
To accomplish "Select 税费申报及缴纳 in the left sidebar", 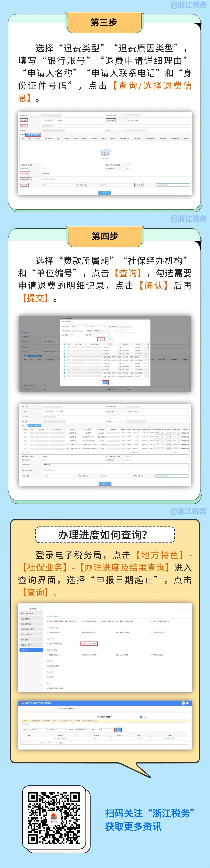I will 31,614.
